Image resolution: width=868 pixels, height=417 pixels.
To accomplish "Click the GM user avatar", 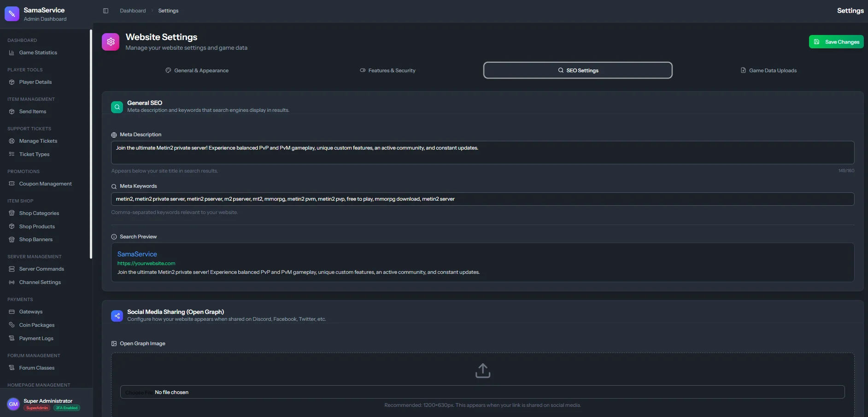I will pyautogui.click(x=13, y=404).
